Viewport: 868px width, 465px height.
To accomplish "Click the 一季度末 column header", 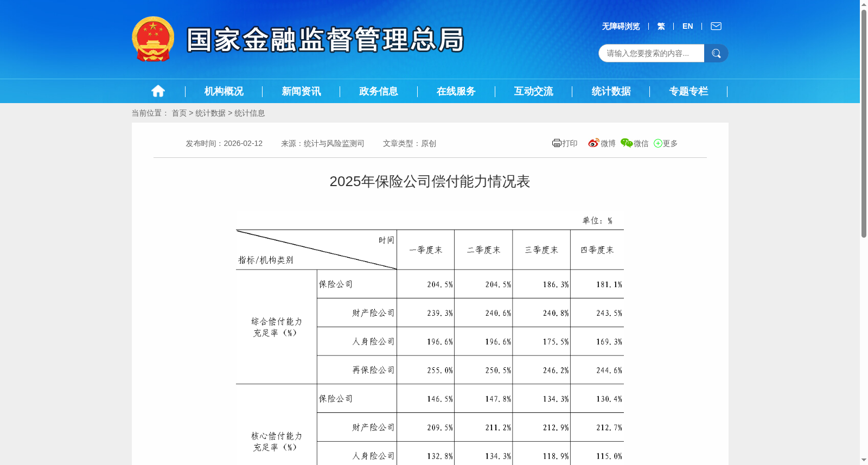I will pos(426,250).
